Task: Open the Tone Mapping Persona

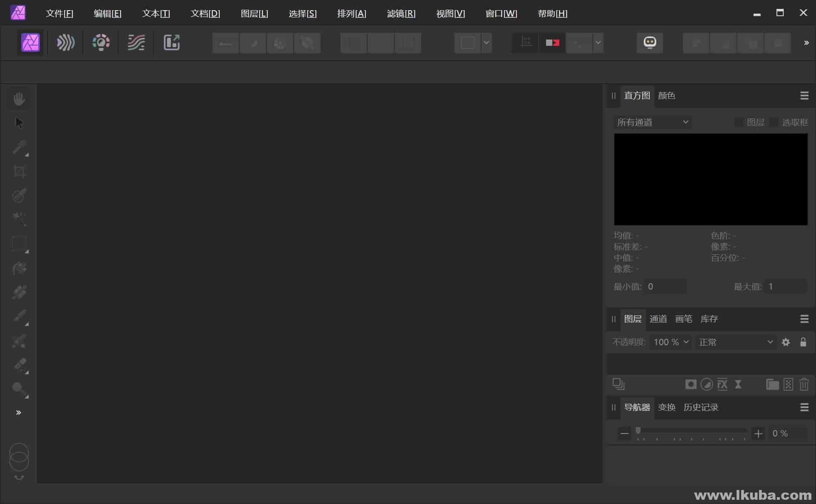Action: point(136,42)
